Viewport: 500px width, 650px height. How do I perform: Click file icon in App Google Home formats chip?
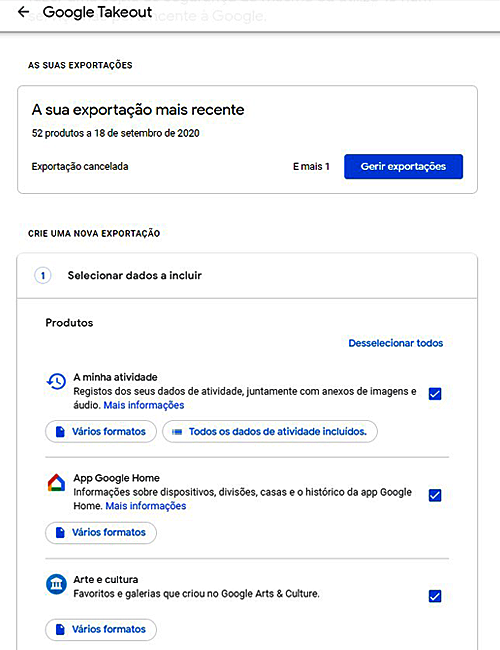[x=60, y=532]
